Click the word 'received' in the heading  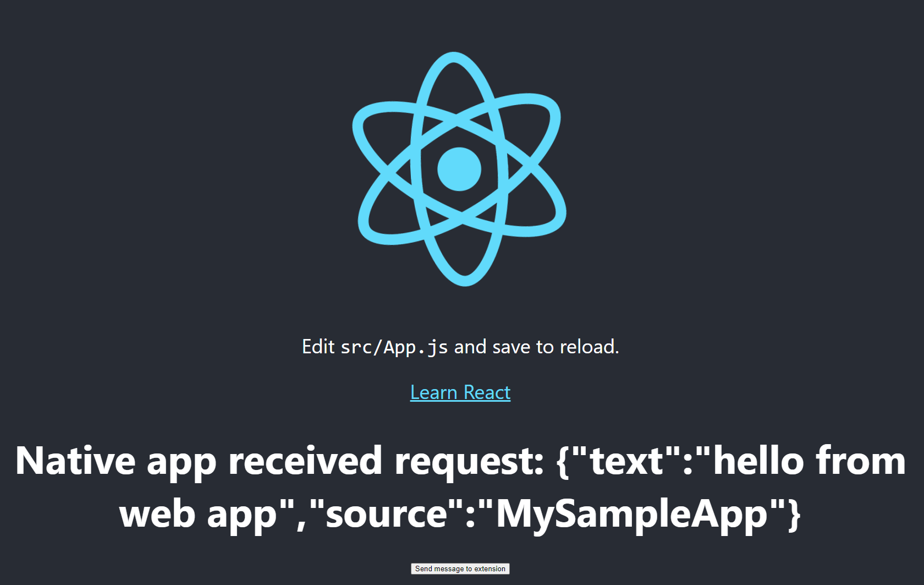pos(305,461)
